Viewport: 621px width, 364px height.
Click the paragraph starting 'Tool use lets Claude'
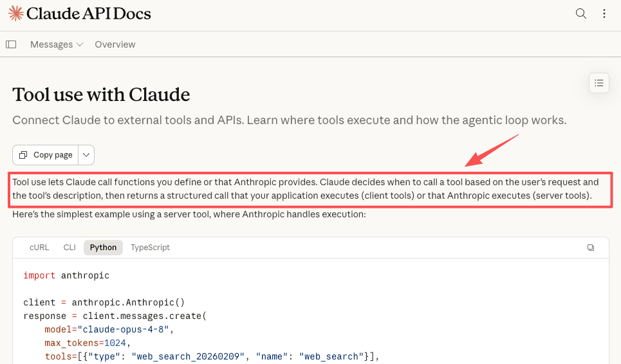(x=305, y=188)
